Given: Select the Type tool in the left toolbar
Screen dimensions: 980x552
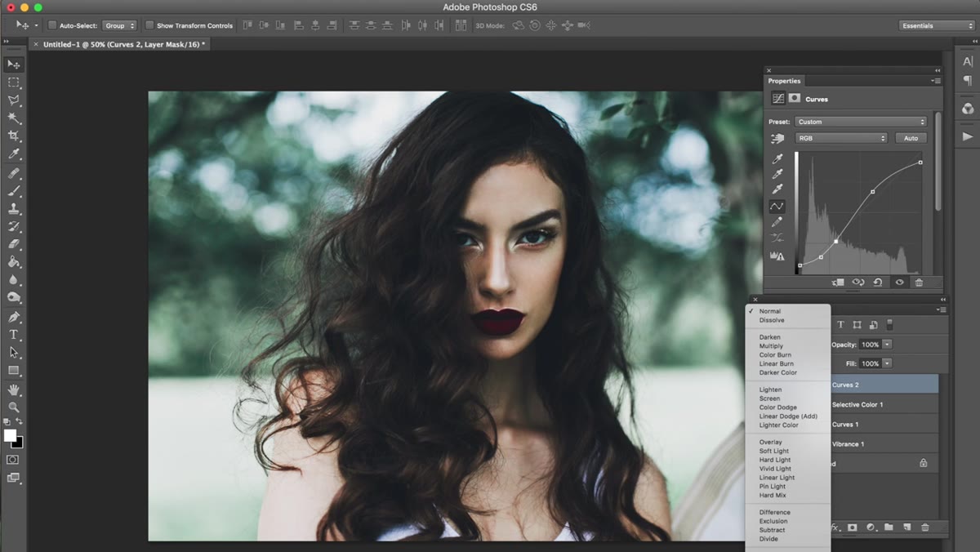Looking at the screenshot, I should click(x=14, y=335).
